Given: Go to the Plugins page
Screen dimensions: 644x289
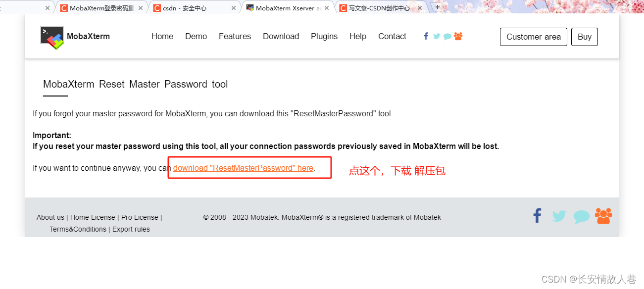Looking at the screenshot, I should click(324, 36).
